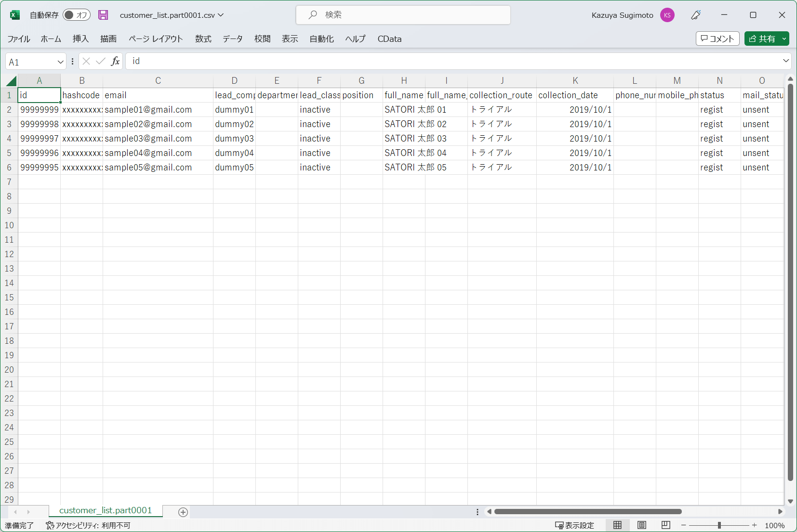797x532 pixels.
Task: Click the zoom slider handle
Action: coord(719,525)
